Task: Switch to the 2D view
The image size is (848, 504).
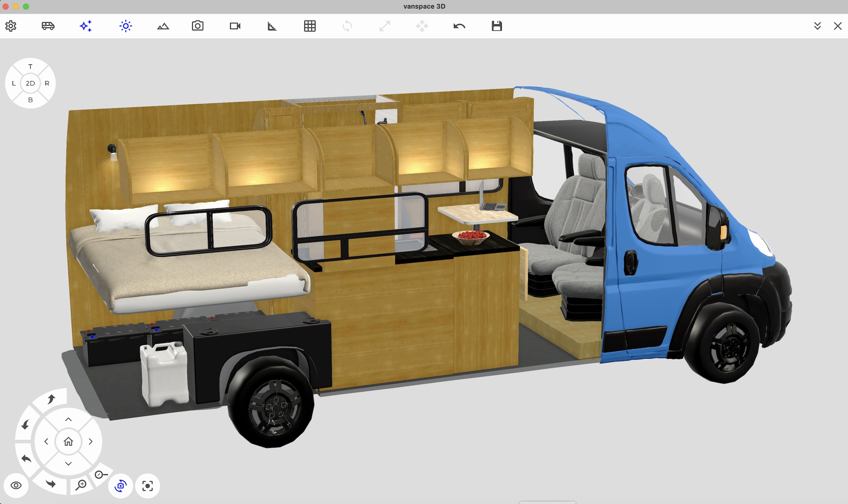Action: (x=30, y=83)
